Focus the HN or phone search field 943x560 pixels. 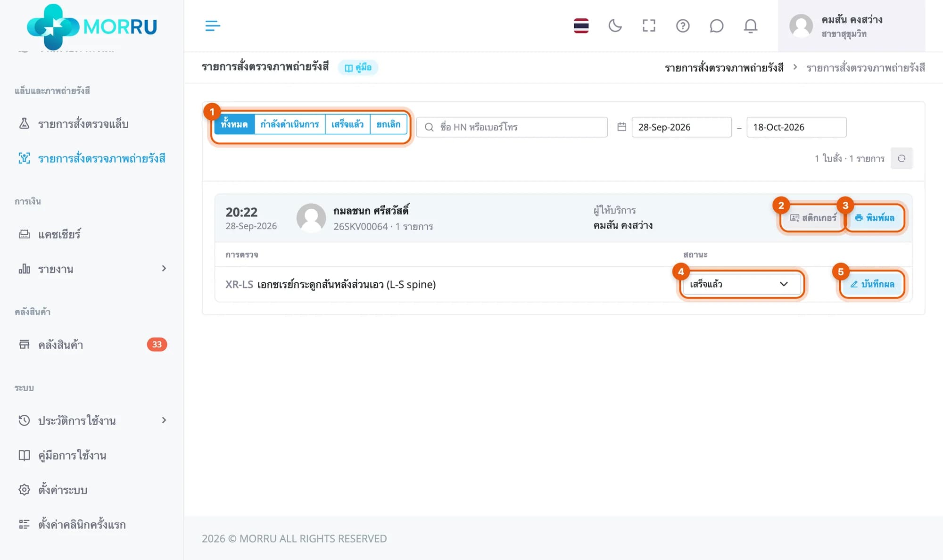tap(512, 127)
